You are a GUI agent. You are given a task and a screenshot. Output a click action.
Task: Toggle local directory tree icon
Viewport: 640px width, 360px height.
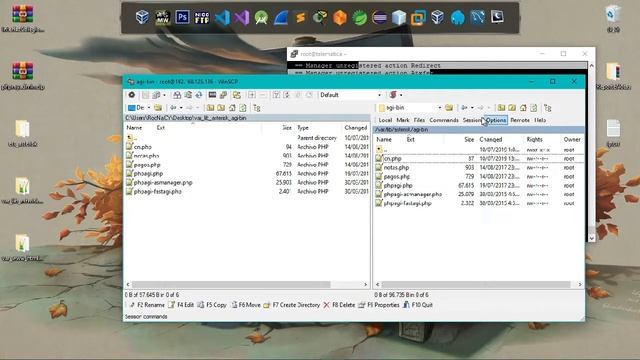tap(257, 108)
